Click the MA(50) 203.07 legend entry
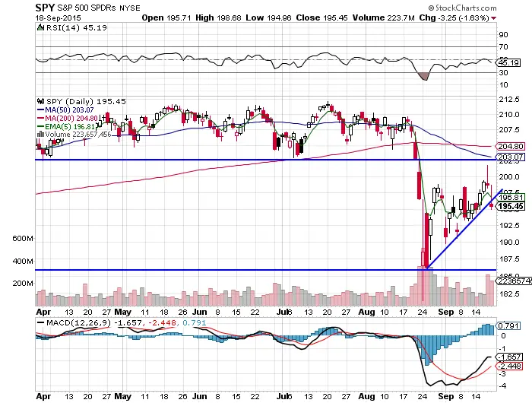Image resolution: width=532 pixels, height=403 pixels. coord(69,110)
